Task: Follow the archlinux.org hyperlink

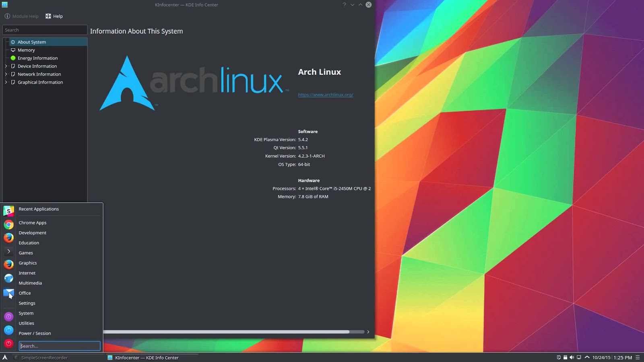Action: [x=325, y=95]
